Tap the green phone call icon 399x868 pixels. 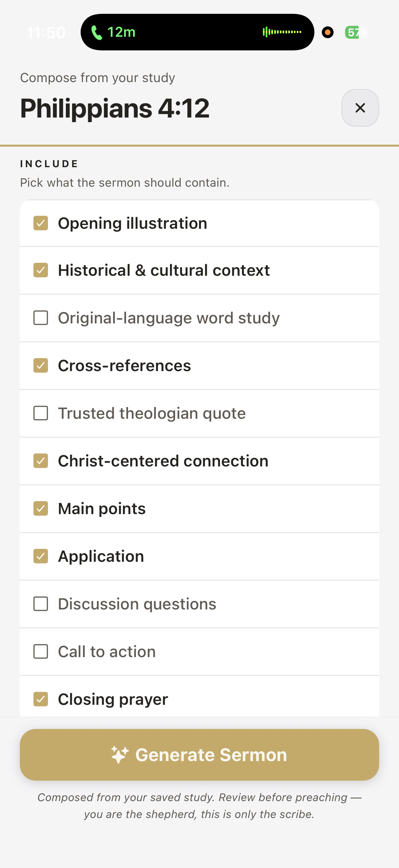(97, 33)
